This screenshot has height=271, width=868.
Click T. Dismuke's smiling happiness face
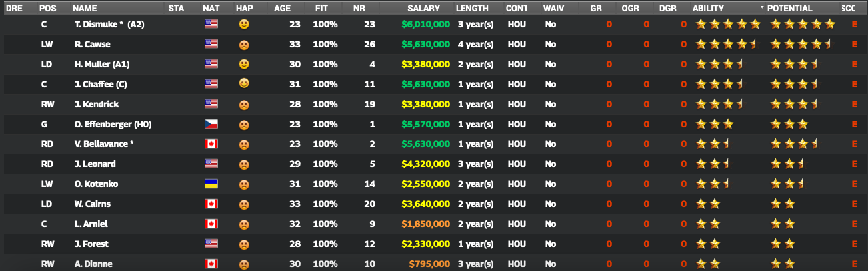tap(244, 24)
